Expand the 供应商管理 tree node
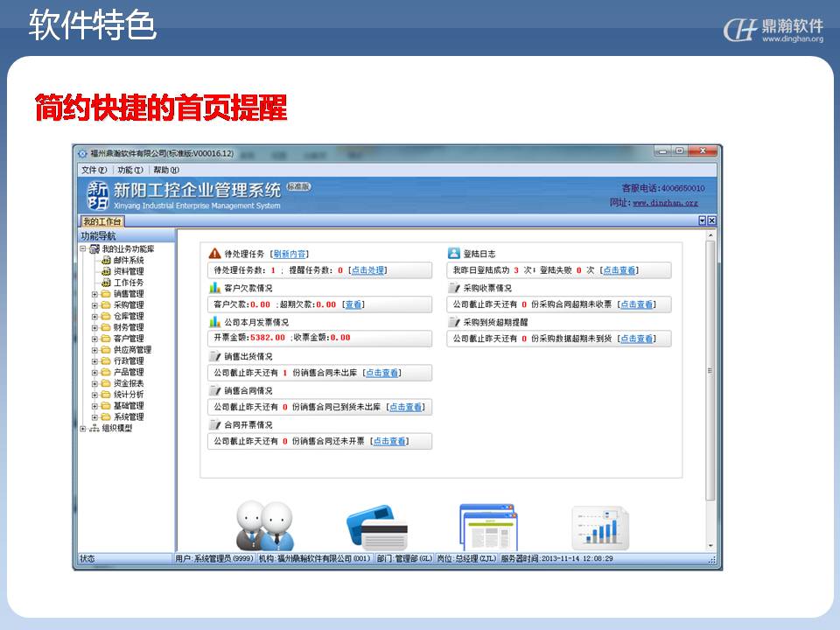 click(x=94, y=350)
